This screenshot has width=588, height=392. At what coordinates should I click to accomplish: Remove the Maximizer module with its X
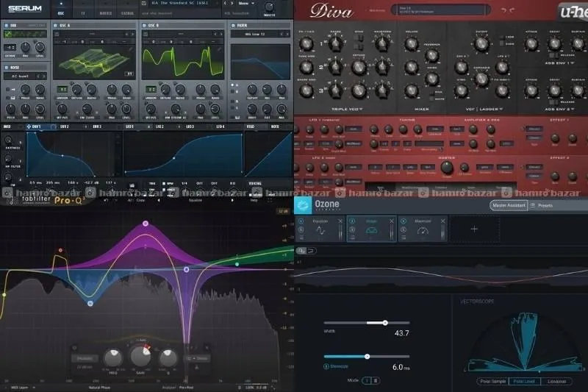click(x=443, y=220)
